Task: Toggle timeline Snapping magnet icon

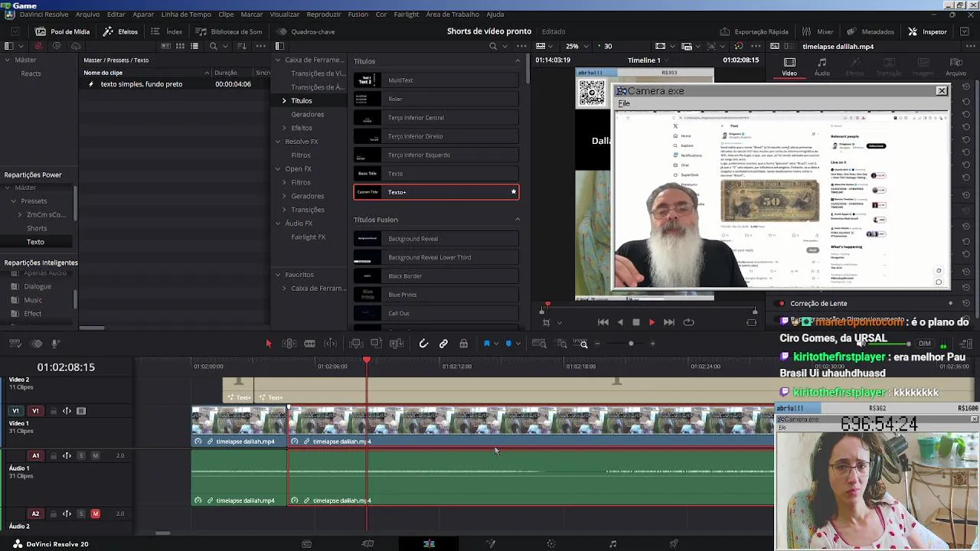Action: [x=423, y=344]
